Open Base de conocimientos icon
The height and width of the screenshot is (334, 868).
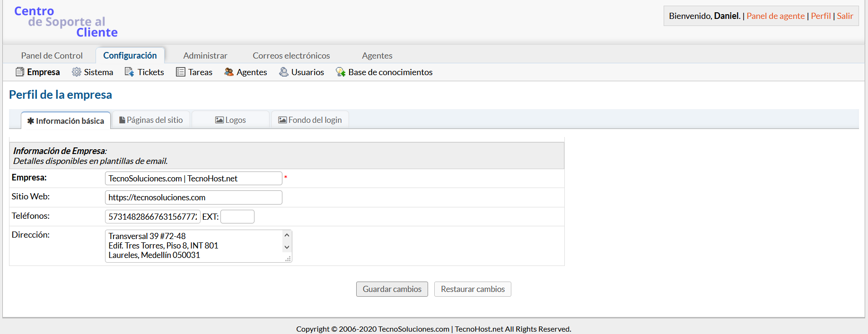tap(340, 72)
